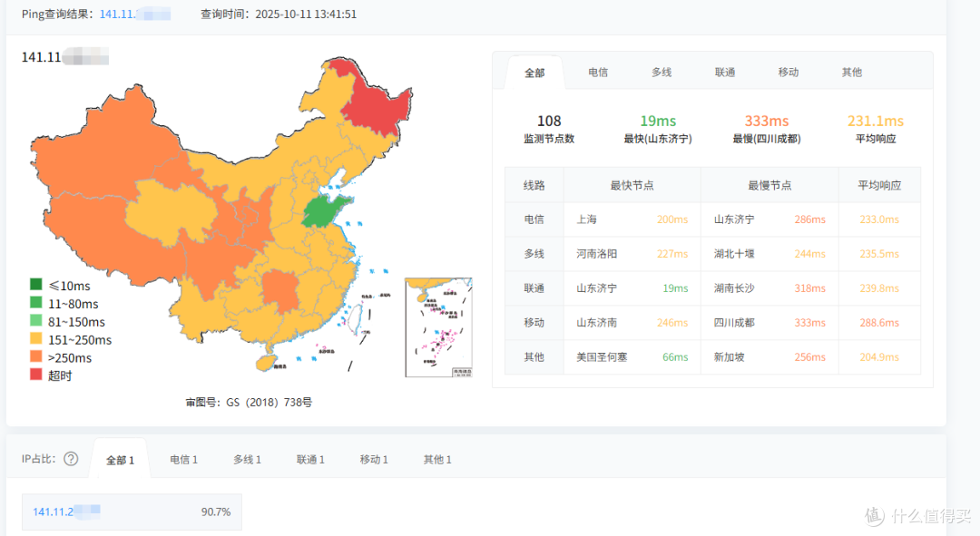Click the South China Sea inset map
Viewport: 980px width, 536px height.
click(x=439, y=327)
